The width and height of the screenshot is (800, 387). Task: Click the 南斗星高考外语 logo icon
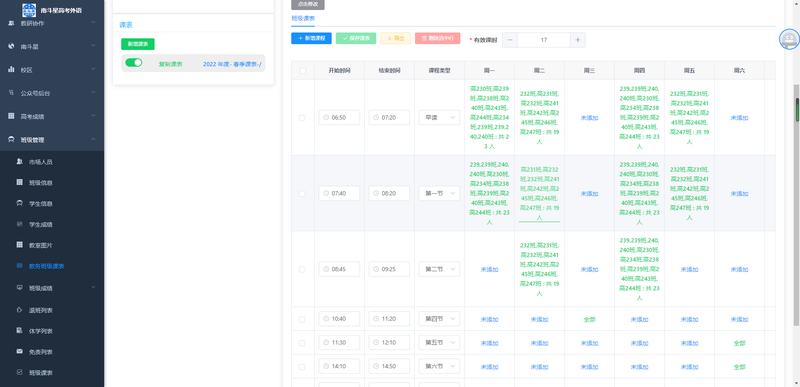coord(29,10)
